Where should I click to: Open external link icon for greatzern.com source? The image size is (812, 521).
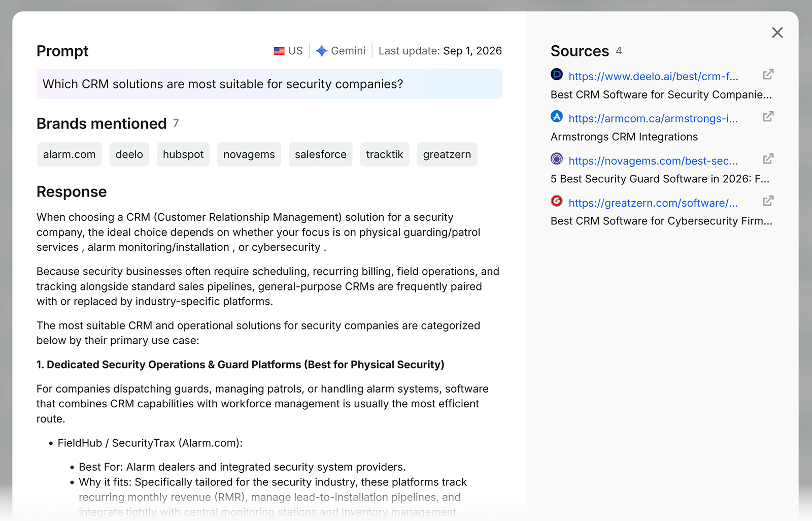(768, 201)
